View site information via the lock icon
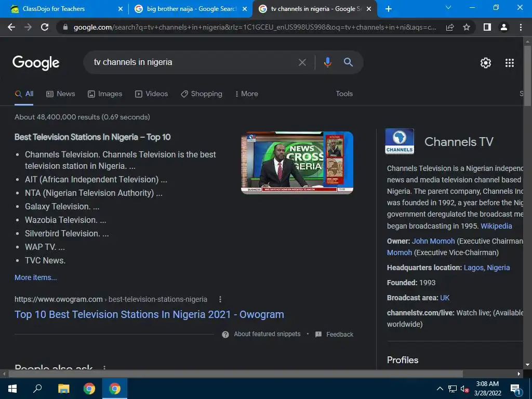This screenshot has height=399, width=532. 65,27
